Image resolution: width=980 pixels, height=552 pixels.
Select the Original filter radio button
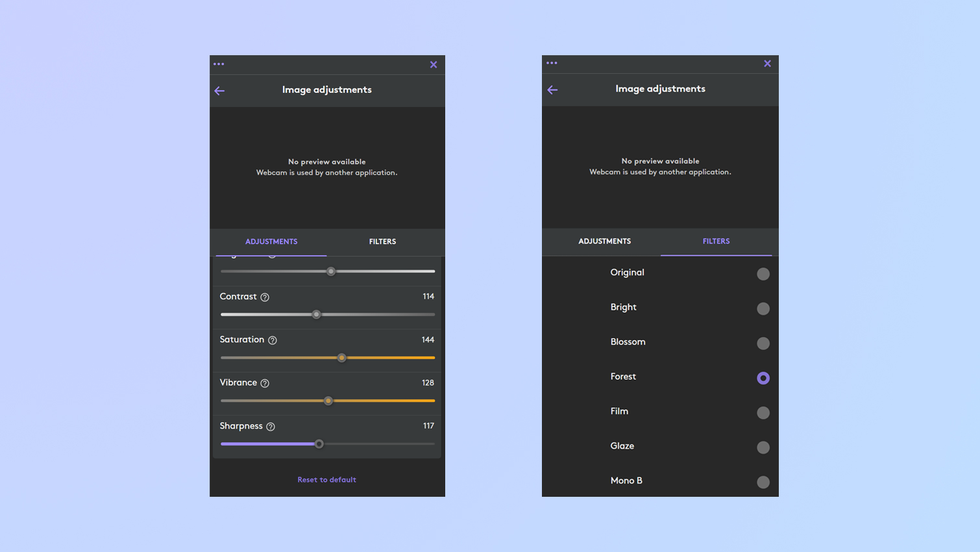763,274
